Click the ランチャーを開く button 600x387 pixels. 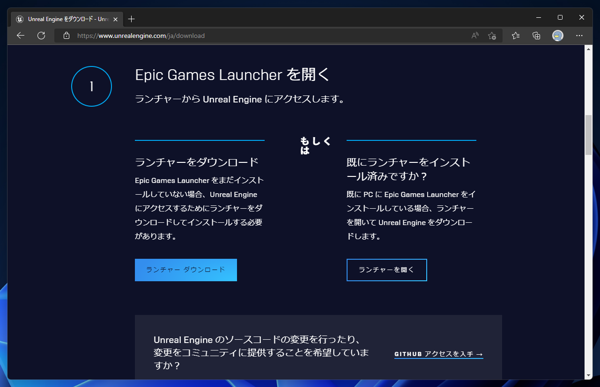[386, 270]
